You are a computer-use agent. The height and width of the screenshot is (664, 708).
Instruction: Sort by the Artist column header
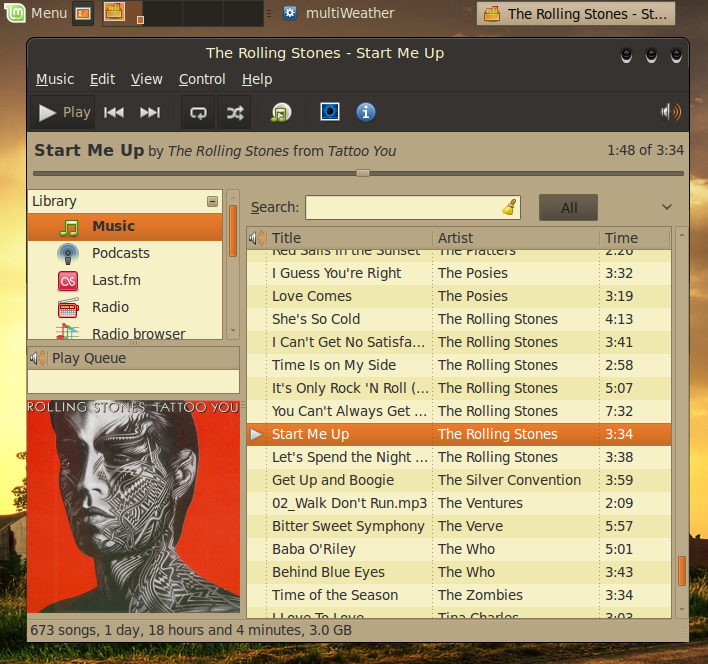pyautogui.click(x=516, y=238)
